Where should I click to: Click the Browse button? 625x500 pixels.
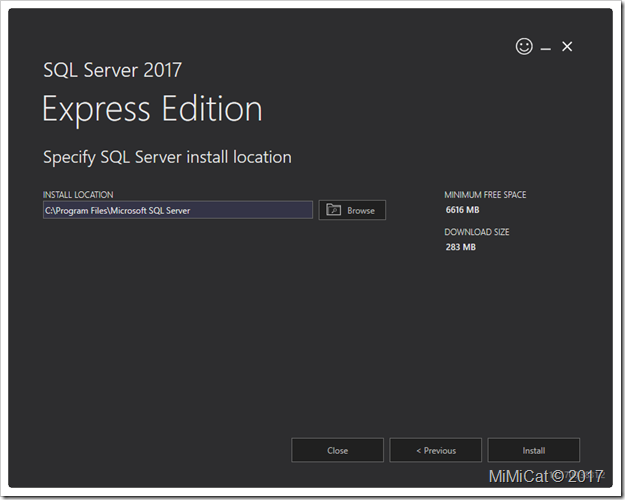tap(352, 210)
